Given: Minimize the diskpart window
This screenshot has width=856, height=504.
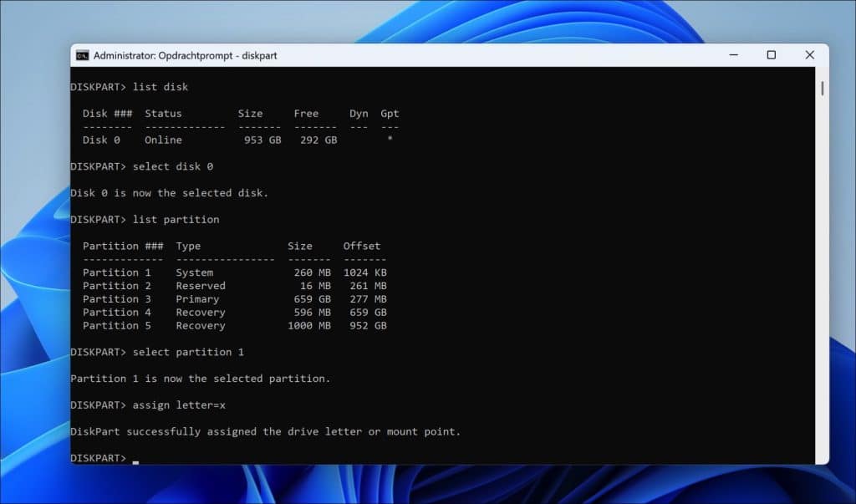Looking at the screenshot, I should pyautogui.click(x=731, y=55).
